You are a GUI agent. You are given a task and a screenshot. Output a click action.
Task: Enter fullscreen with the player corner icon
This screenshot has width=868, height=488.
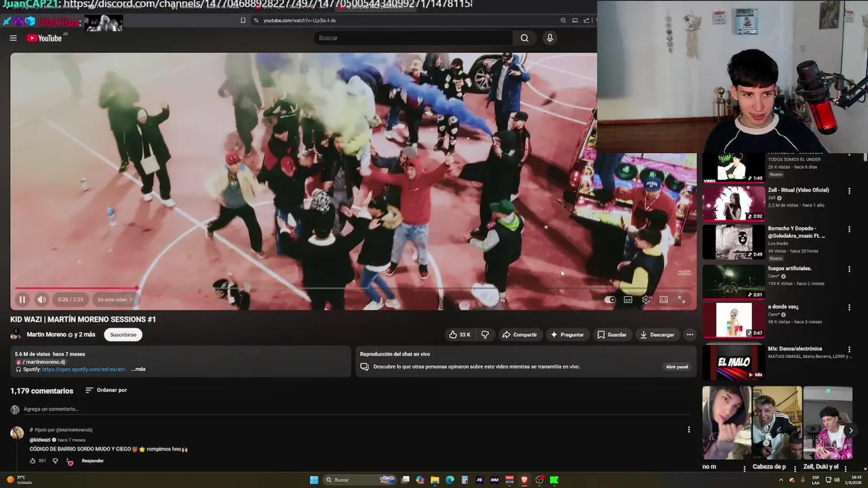point(682,300)
